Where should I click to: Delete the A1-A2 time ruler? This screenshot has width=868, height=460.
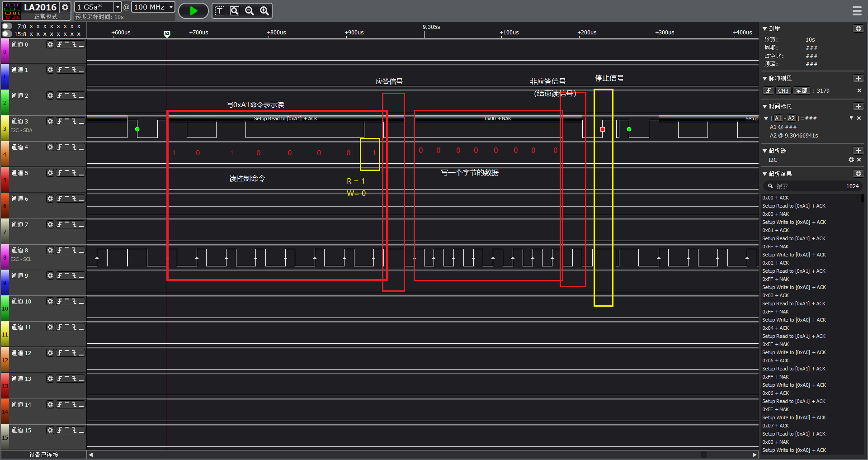(x=859, y=118)
